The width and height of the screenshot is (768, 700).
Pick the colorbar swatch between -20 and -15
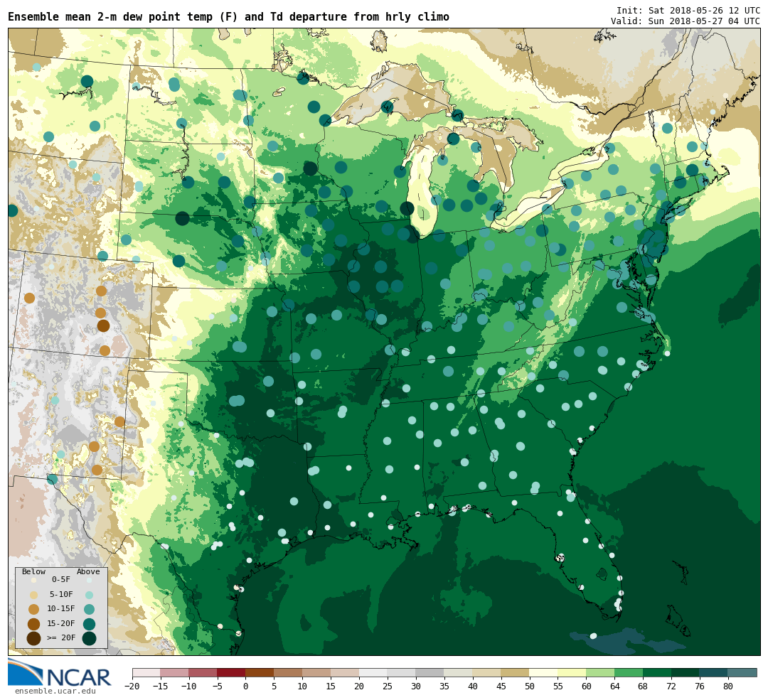point(146,672)
